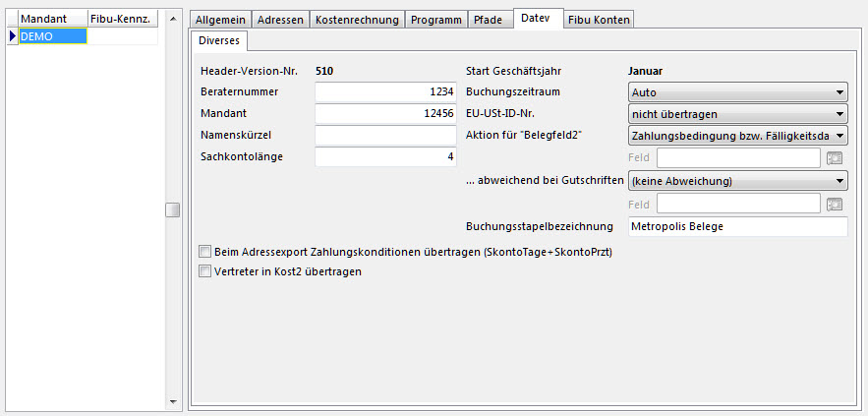Screen dimensions: 868x416
Task: Toggle Vertreter in Kost2 übertragen checkbox
Action: (x=205, y=271)
